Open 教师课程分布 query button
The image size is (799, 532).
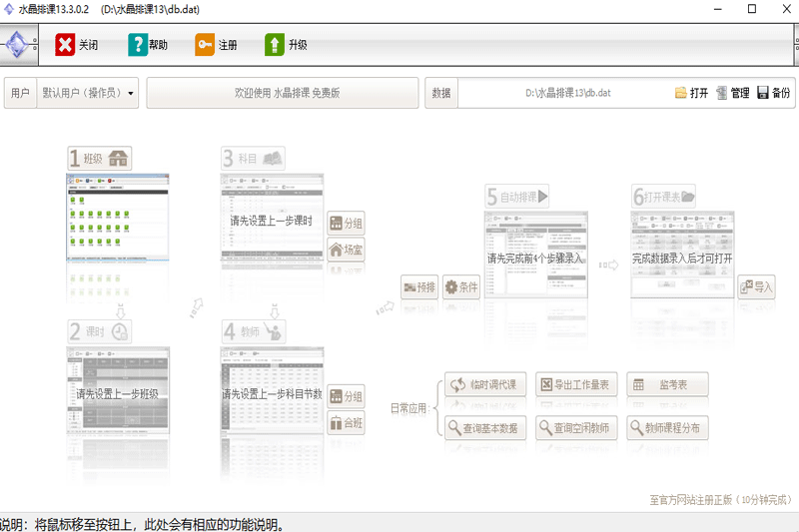pos(667,427)
